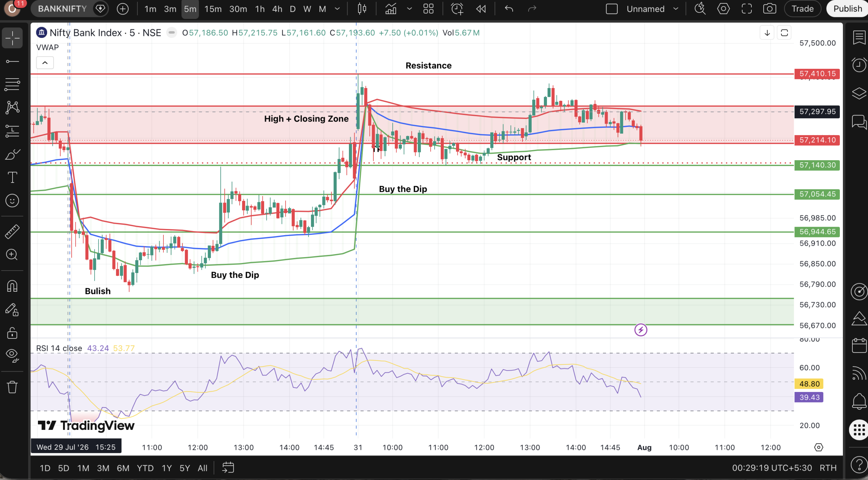Hide all drawings with eye icon

[x=12, y=355]
